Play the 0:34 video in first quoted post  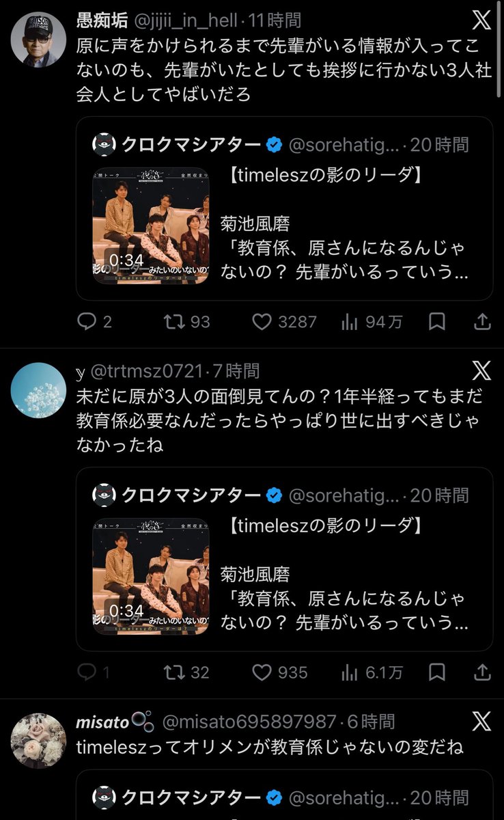point(151,225)
